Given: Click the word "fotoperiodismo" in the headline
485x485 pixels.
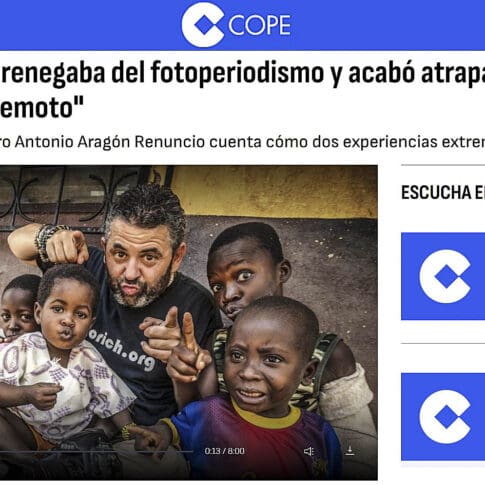Looking at the screenshot, I should (x=237, y=73).
